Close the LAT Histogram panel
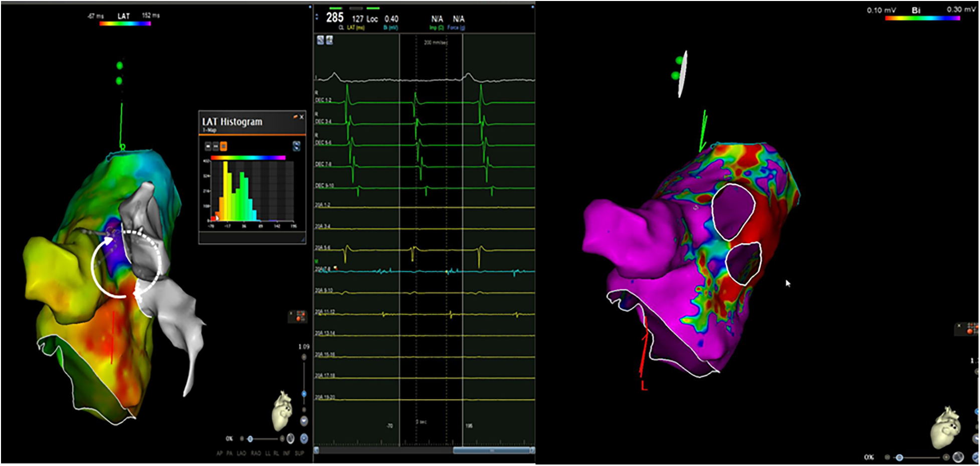Image resolution: width=980 pixels, height=466 pixels. point(302,117)
